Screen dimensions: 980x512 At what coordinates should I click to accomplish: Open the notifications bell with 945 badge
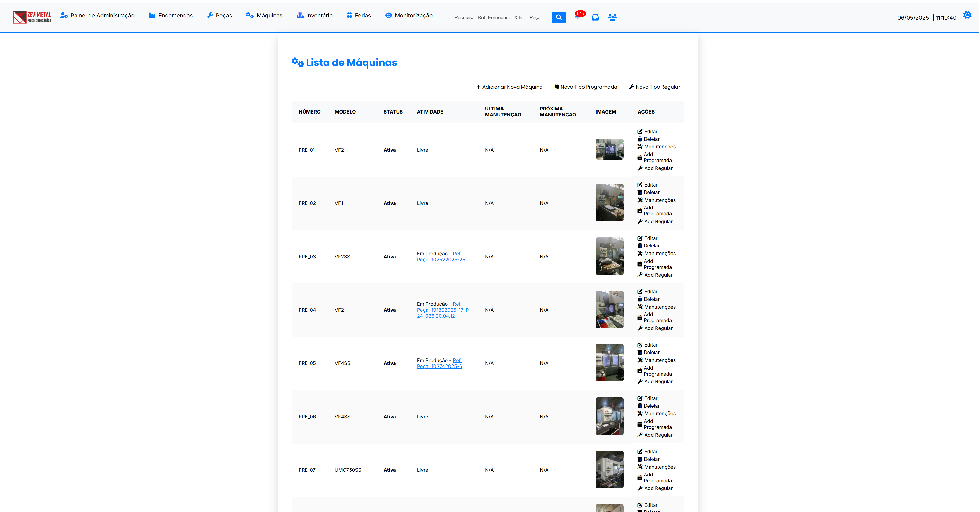click(x=578, y=16)
